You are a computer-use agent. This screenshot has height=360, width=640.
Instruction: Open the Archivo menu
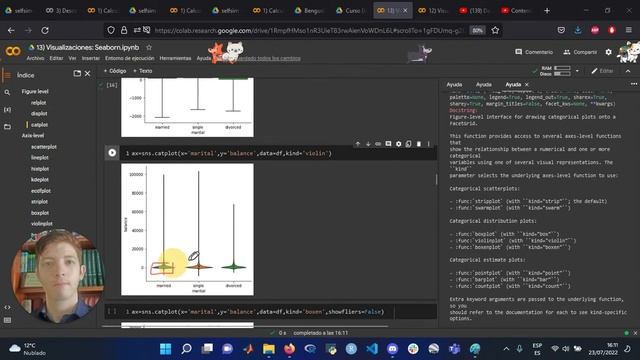coord(35,58)
